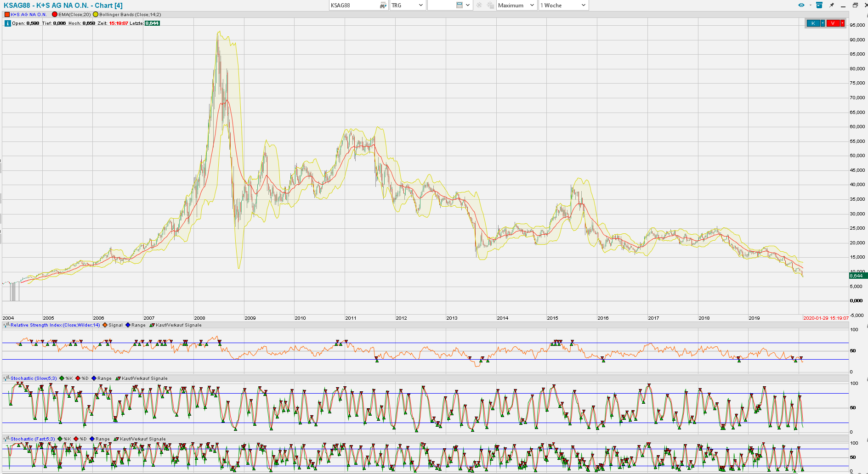Click the RSI Signal orange color marker
Image resolution: width=868 pixels, height=474 pixels.
105,325
